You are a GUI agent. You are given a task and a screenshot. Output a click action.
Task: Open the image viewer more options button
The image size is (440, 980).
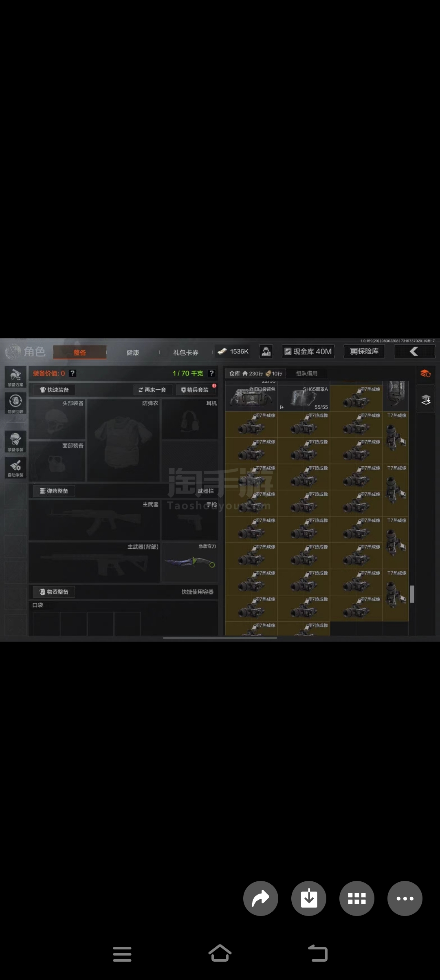[x=405, y=898]
